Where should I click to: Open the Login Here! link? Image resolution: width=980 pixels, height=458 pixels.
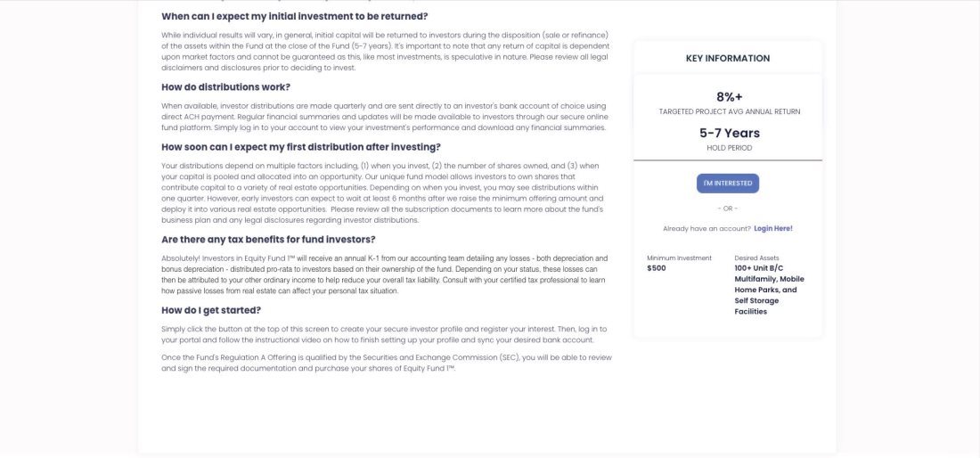click(x=772, y=229)
